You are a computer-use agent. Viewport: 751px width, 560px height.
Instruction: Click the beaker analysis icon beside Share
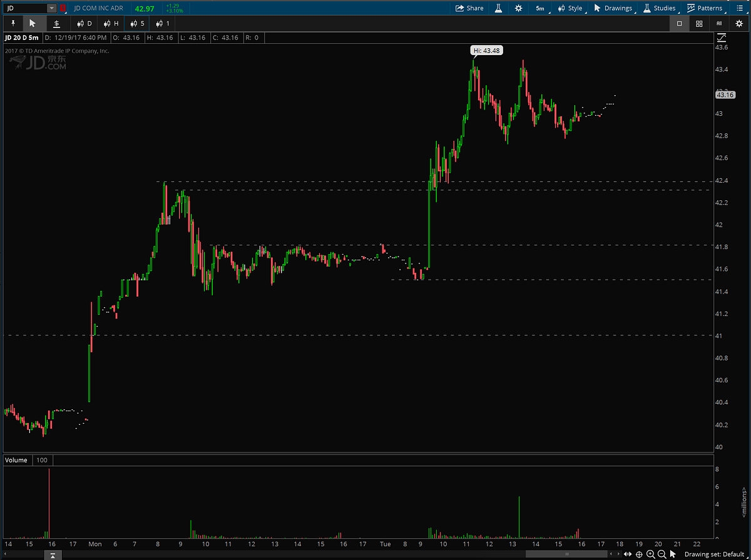point(498,8)
